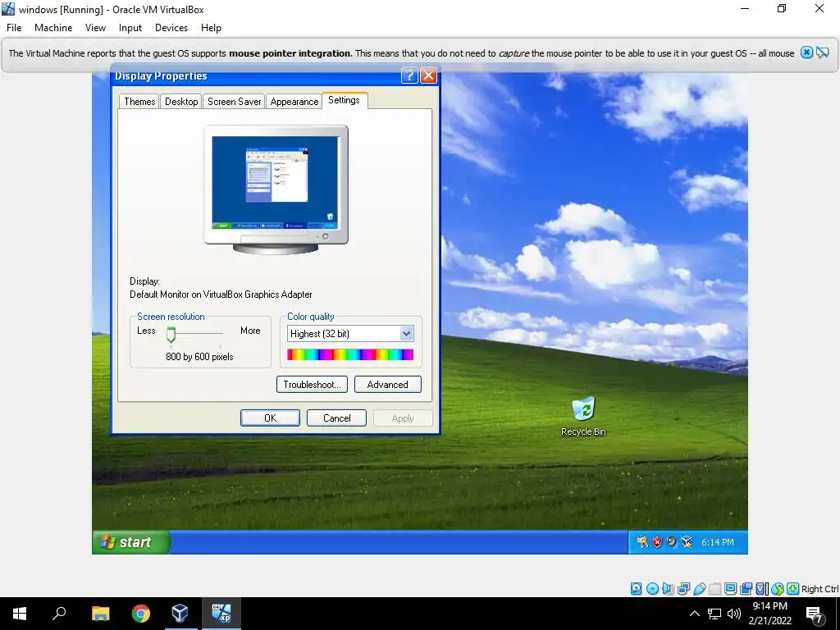Click the screen resolution slider thumb
This screenshot has height=630, width=840.
tap(171, 335)
